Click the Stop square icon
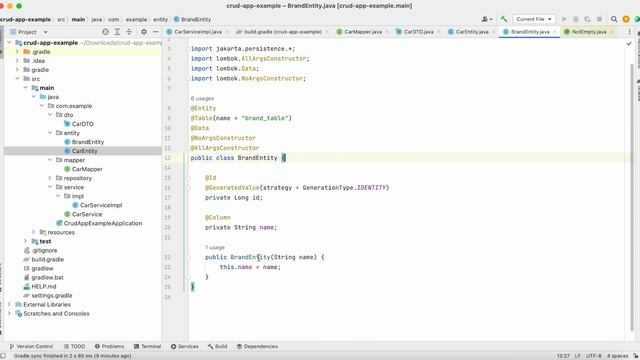 [x=599, y=19]
